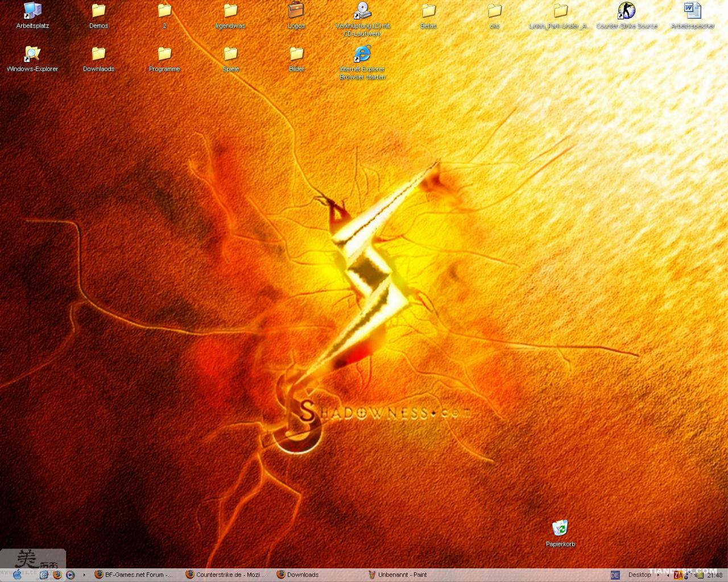Expand hidden system tray icons arrow
The height and width of the screenshot is (582, 728).
(x=668, y=575)
